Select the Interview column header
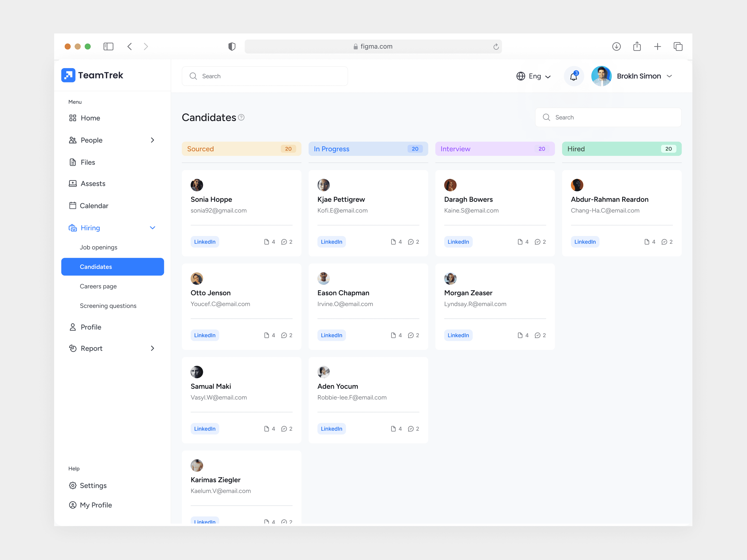This screenshot has height=560, width=747. [x=495, y=149]
